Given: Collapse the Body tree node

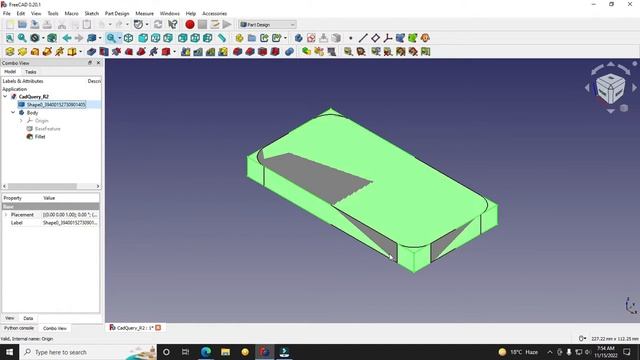Looking at the screenshot, I should (x=13, y=113).
